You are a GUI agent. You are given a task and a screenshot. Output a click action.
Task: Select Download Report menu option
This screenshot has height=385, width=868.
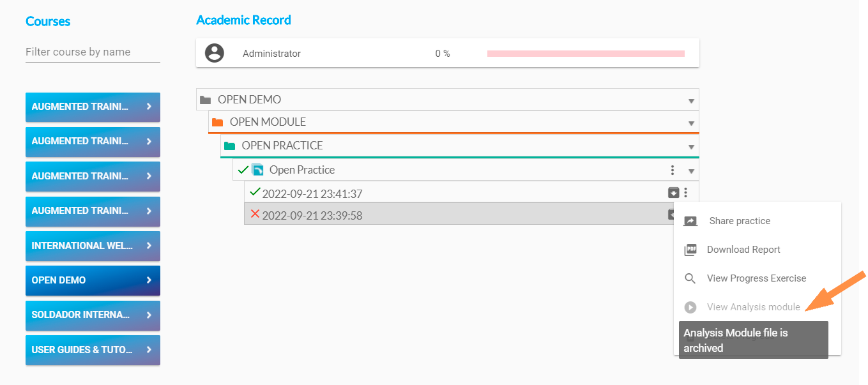(x=743, y=250)
